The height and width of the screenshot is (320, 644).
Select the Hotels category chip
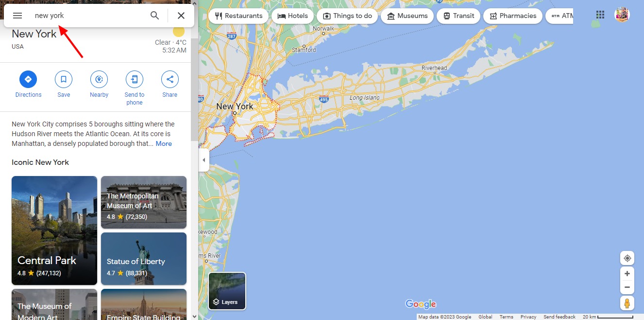click(x=293, y=16)
